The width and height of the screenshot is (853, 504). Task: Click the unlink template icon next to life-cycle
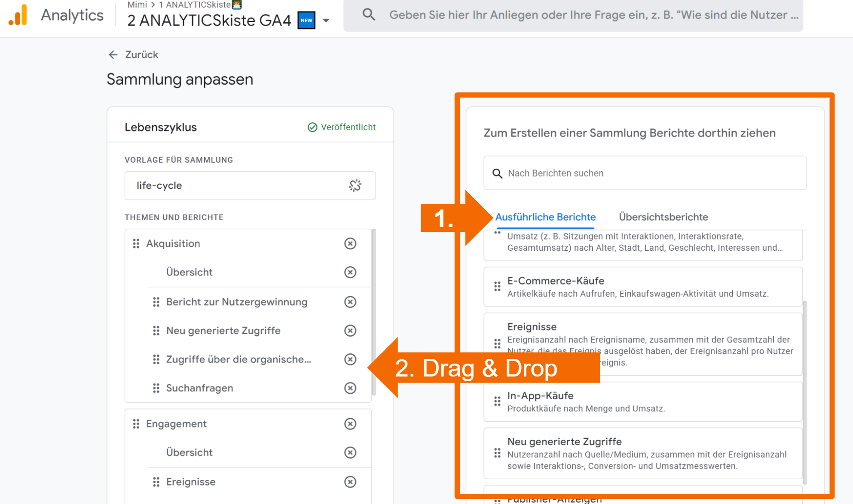point(355,185)
